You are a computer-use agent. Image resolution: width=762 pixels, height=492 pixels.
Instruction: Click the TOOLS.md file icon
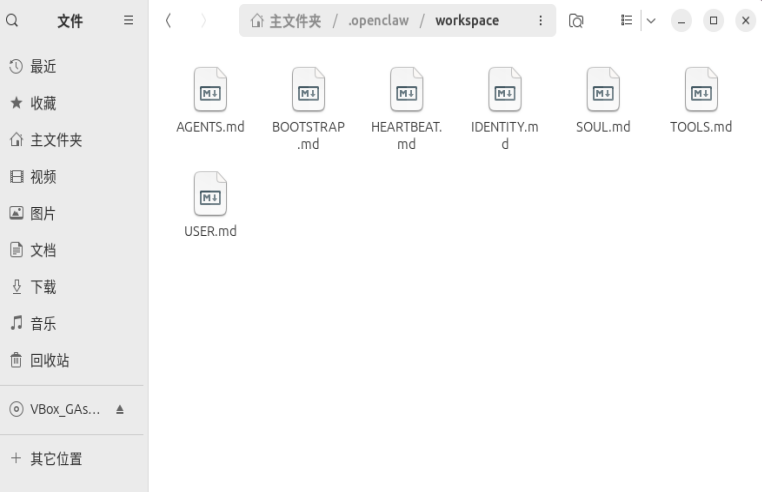click(x=701, y=91)
